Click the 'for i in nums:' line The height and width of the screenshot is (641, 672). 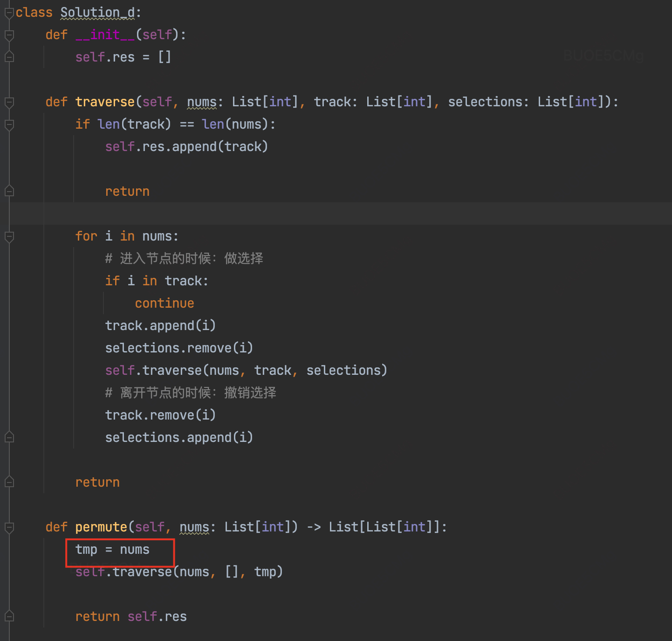127,236
